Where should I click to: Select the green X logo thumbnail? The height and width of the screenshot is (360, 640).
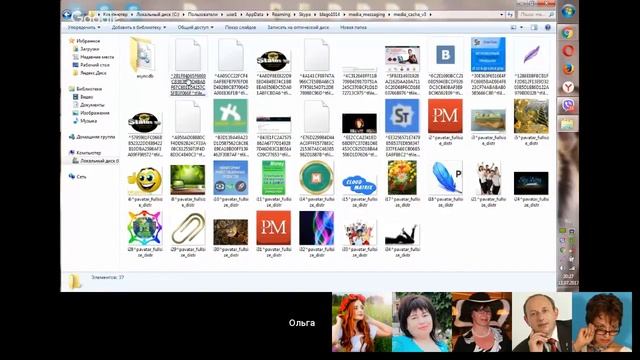click(x=231, y=116)
